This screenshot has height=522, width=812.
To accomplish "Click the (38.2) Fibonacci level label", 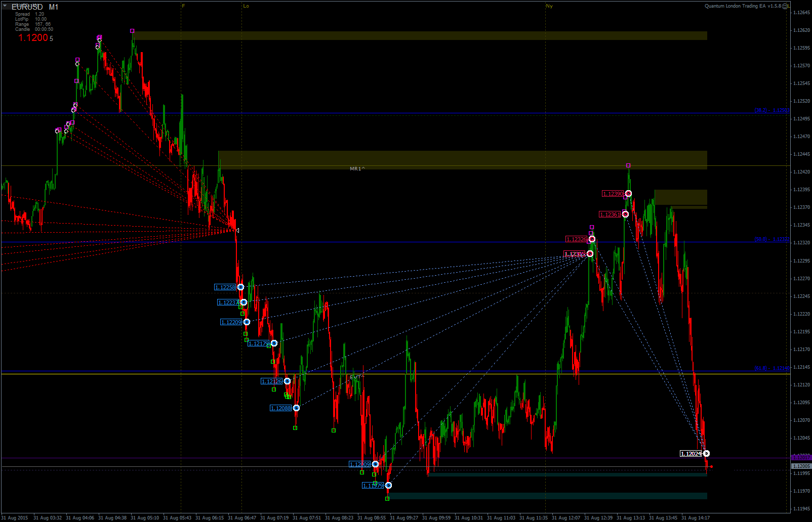I will [x=772, y=110].
